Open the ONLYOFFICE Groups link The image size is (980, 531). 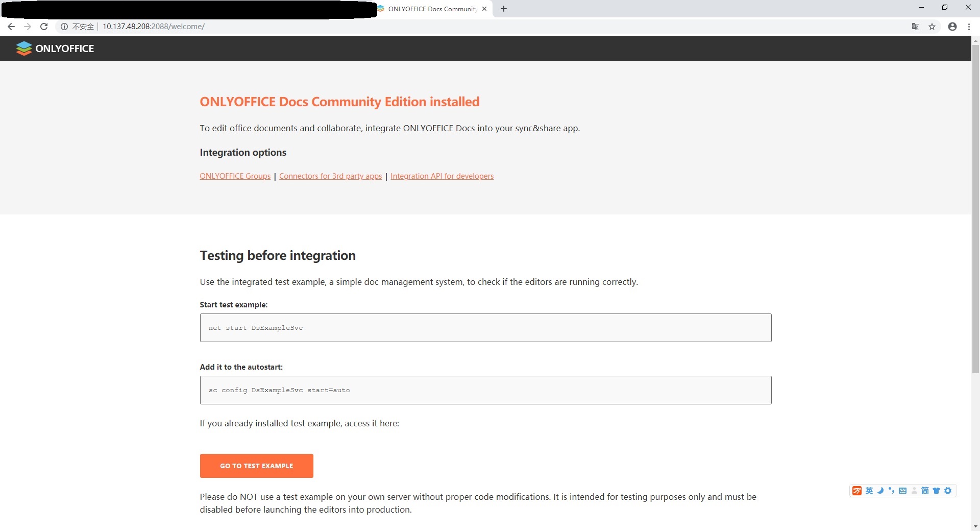coord(235,176)
